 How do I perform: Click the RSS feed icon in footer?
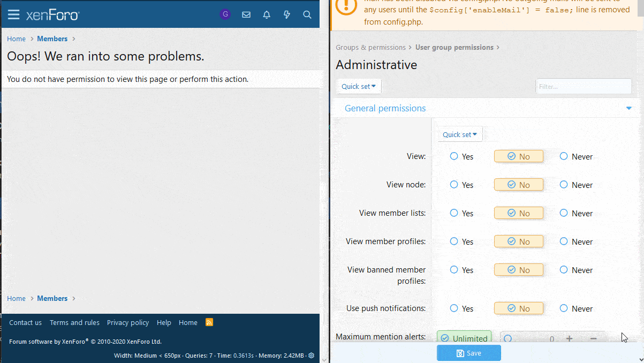[209, 322]
